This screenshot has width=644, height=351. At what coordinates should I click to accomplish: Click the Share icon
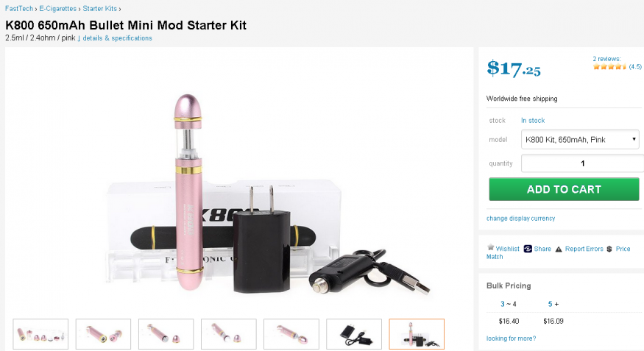528,249
